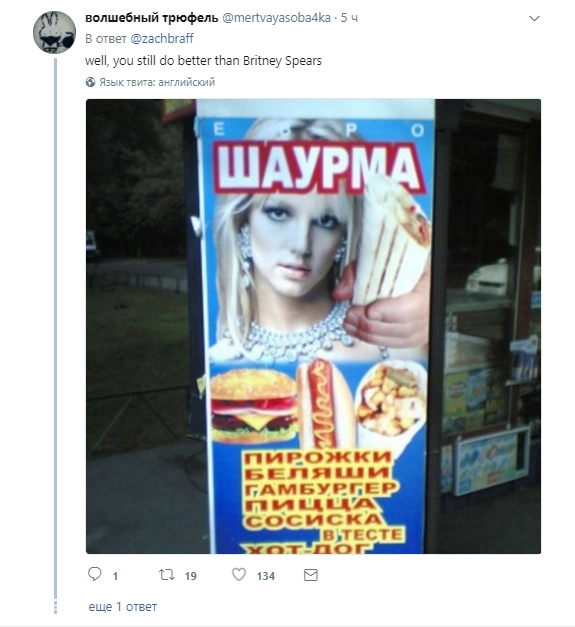
Task: Click 'Язык твита: английский' language label
Action: [x=157, y=82]
